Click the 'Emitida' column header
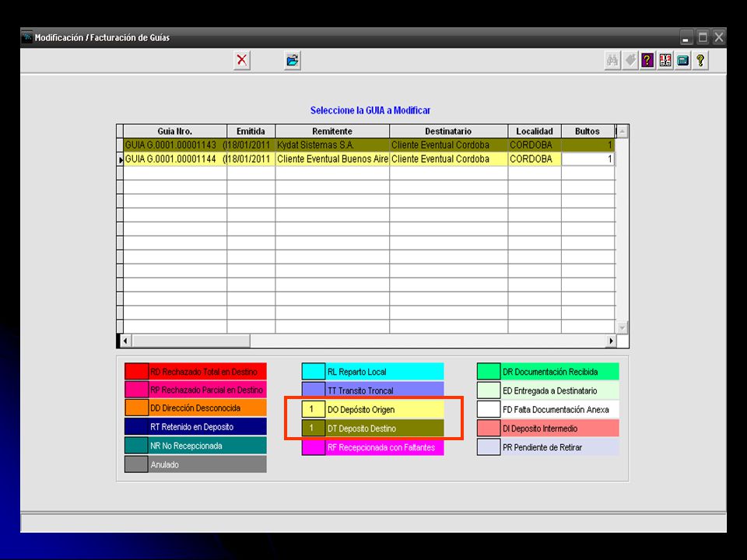This screenshot has width=747, height=560. click(251, 131)
